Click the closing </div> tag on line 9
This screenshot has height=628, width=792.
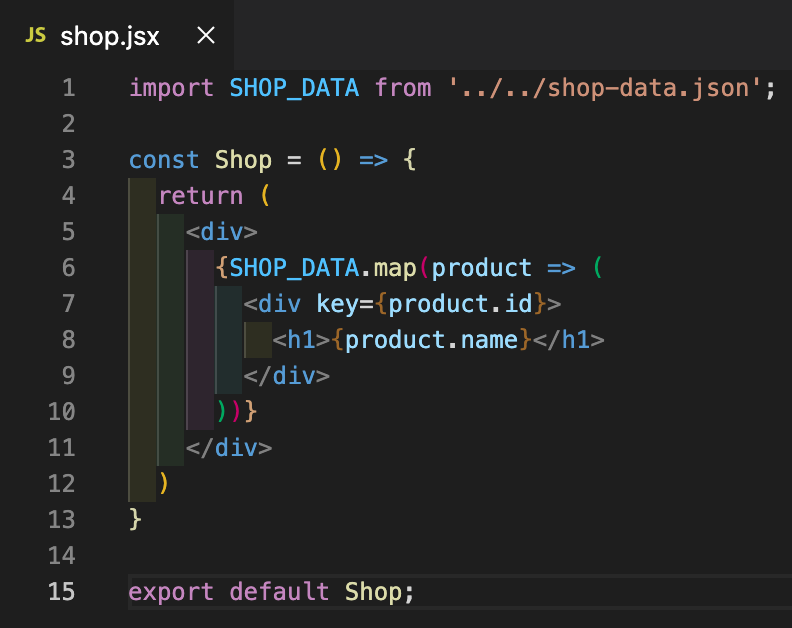286,376
